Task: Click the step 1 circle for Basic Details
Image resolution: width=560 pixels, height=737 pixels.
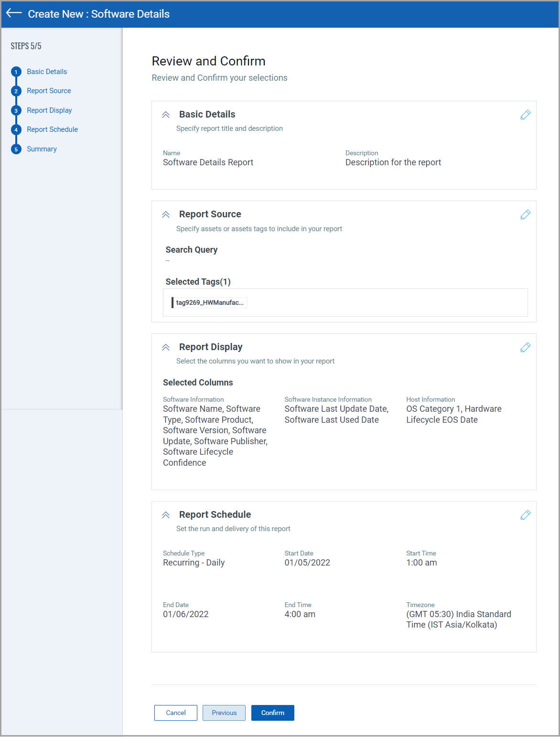Action: pos(16,71)
